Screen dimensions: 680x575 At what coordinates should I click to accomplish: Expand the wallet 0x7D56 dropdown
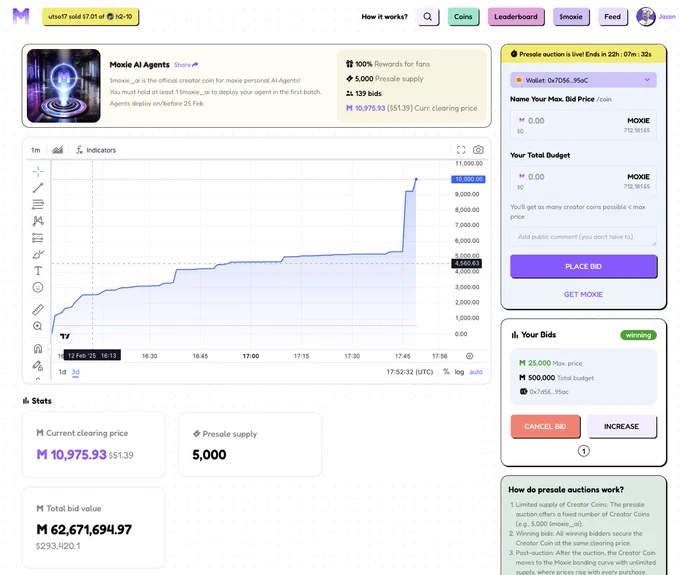coord(583,80)
